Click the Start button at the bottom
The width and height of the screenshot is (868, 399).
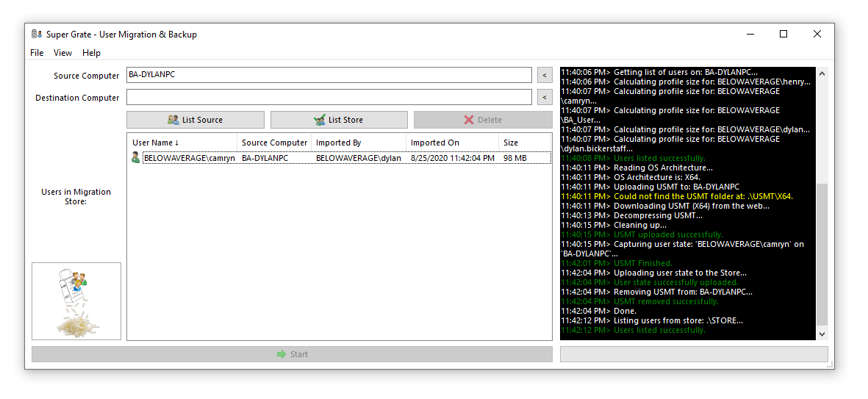(292, 354)
